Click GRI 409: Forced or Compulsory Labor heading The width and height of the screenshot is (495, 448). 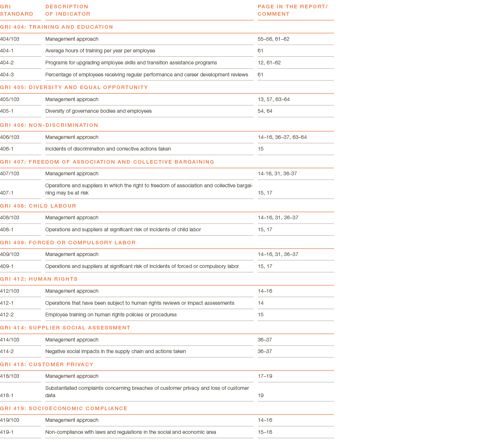click(x=68, y=243)
